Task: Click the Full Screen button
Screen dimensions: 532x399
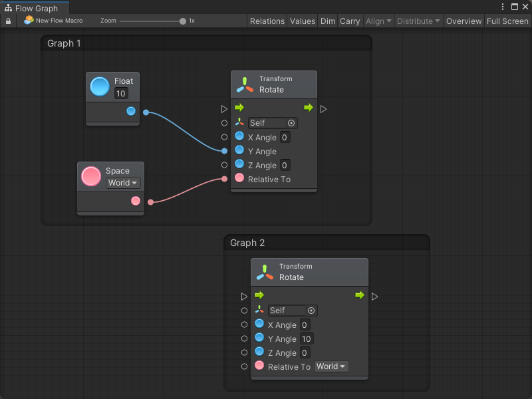Action: tap(507, 21)
